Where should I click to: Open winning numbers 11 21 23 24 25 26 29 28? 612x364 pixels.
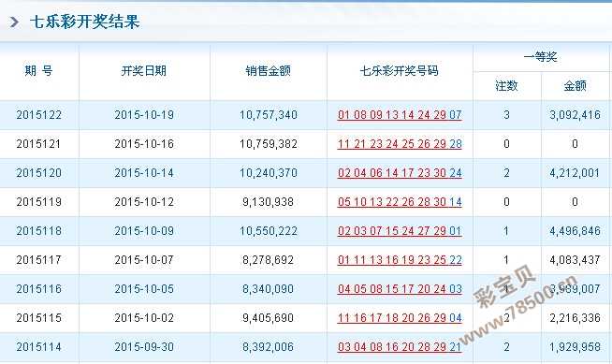click(400, 144)
